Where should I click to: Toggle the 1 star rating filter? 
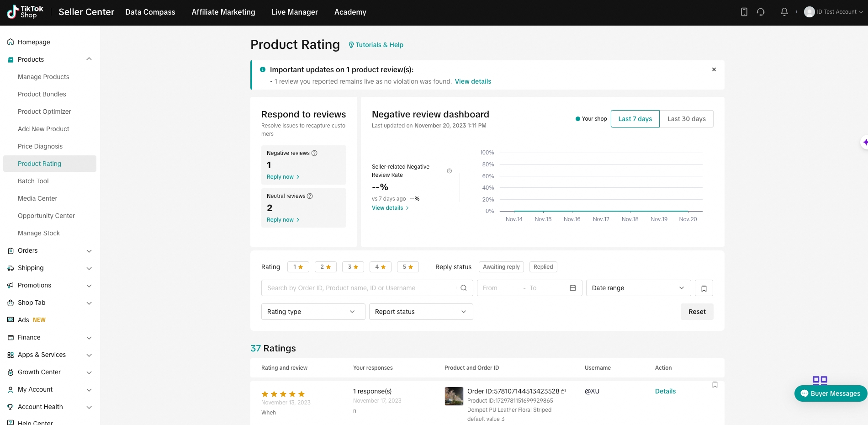[x=298, y=267]
